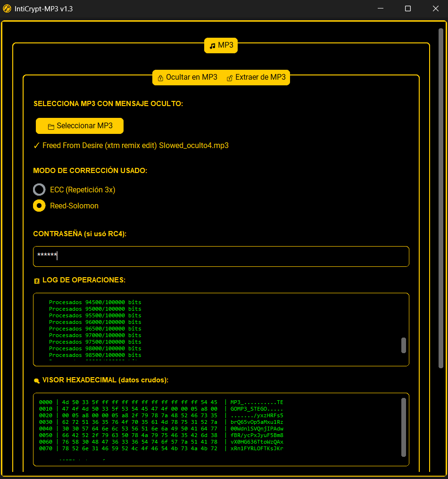The width and height of the screenshot is (448, 479).
Task: Open the Ocultar en MP3 tab
Action: click(191, 77)
